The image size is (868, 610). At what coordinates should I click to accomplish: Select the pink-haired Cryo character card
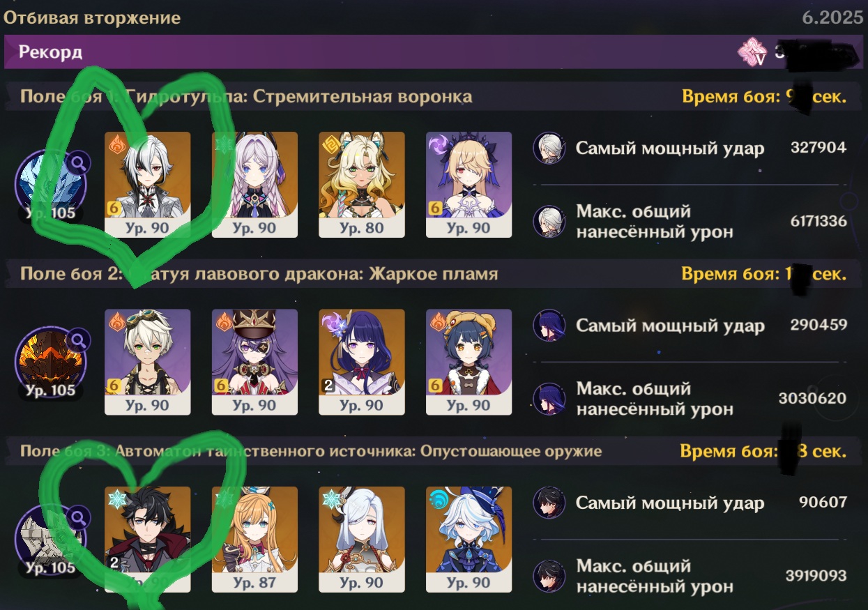pyautogui.click(x=254, y=185)
